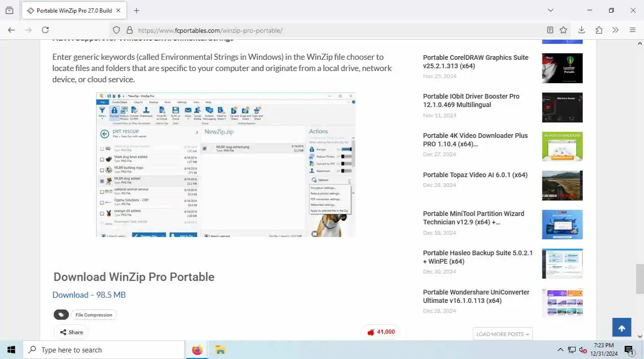Screen dimensions: 644x359
Task: Click the fcportables URL address field
Action: [x=339, y=30]
